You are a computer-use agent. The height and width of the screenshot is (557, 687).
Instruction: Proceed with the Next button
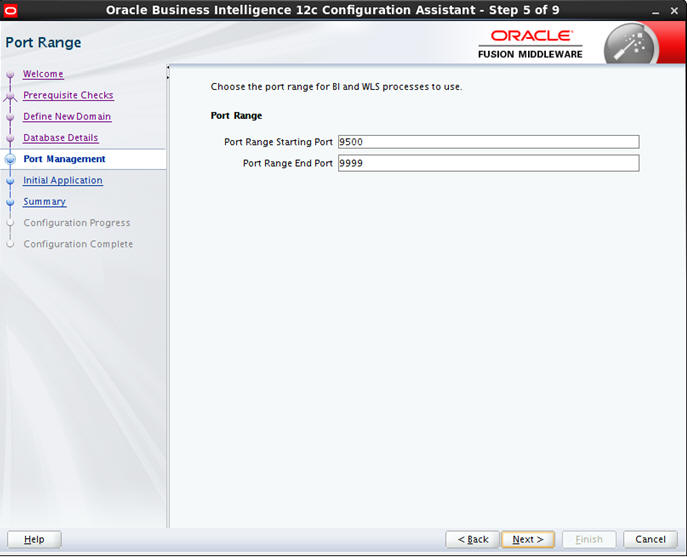pyautogui.click(x=528, y=539)
